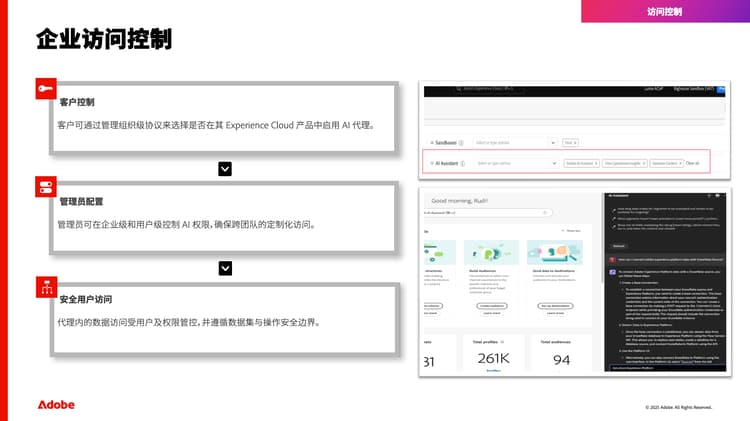Click the red hierarchy icon beside 安全用户访问
750x421 pixels.
(x=46, y=287)
